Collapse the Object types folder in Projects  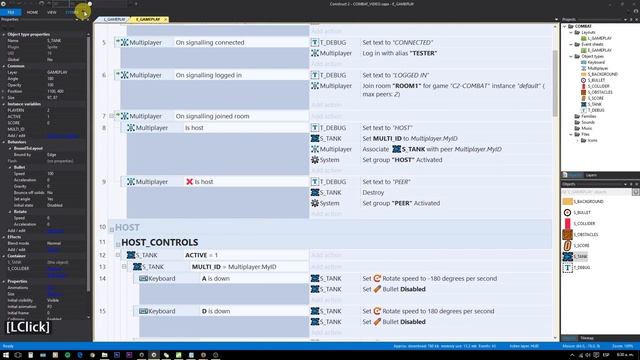click(571, 56)
